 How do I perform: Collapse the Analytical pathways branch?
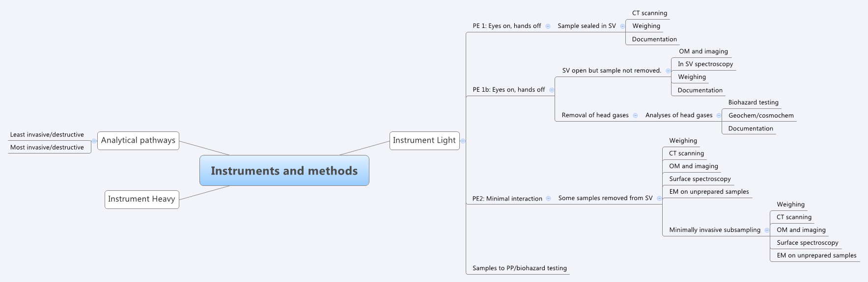tap(94, 141)
